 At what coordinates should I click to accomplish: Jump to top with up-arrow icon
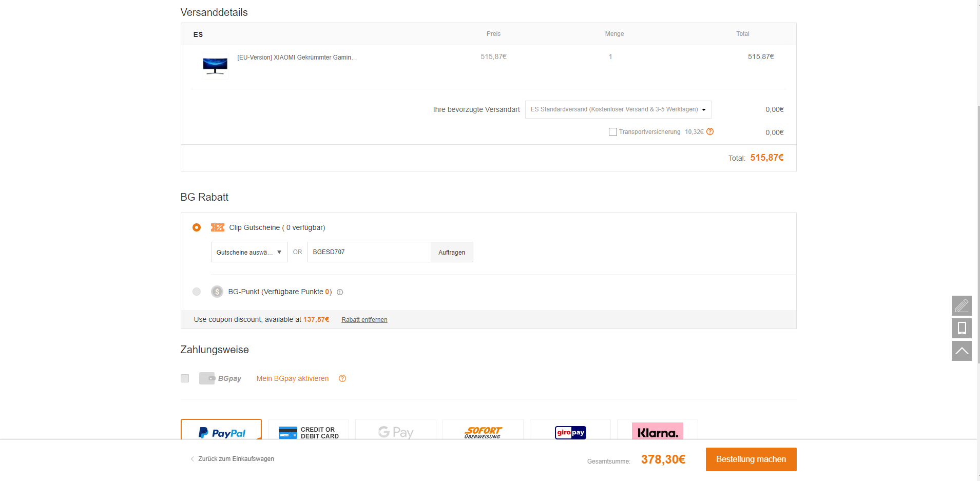[962, 351]
